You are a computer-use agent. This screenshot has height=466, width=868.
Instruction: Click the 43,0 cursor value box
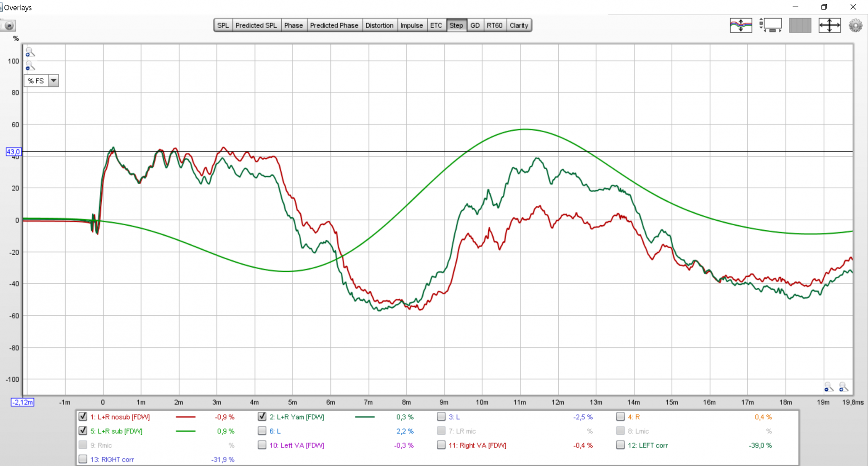click(13, 152)
